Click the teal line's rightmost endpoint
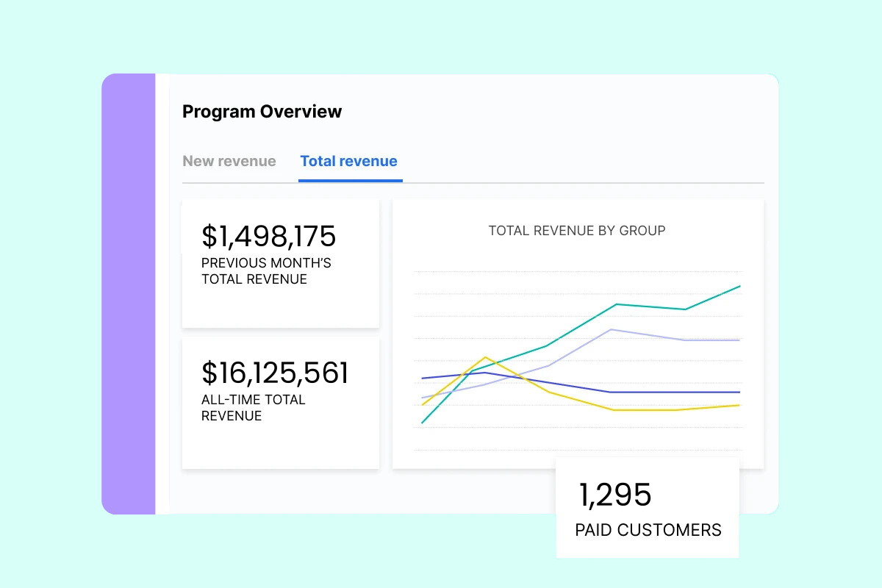The height and width of the screenshot is (588, 882). click(x=739, y=286)
